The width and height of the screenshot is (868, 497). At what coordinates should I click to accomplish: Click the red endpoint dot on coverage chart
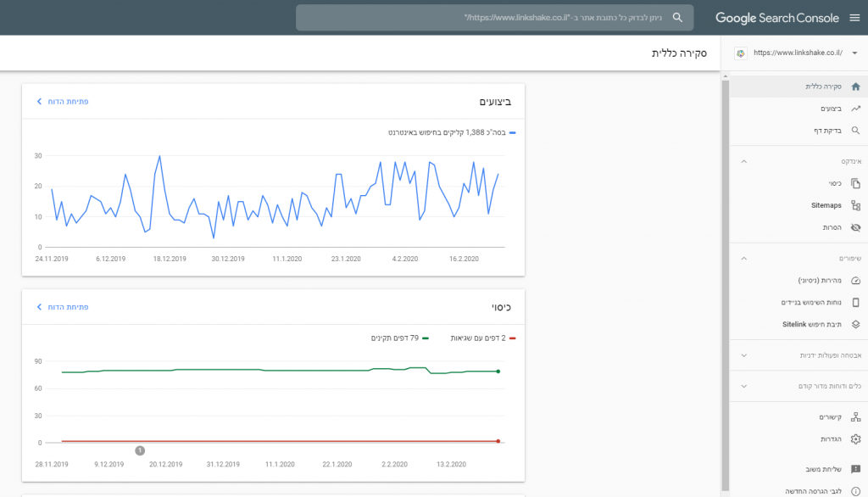[498, 442]
